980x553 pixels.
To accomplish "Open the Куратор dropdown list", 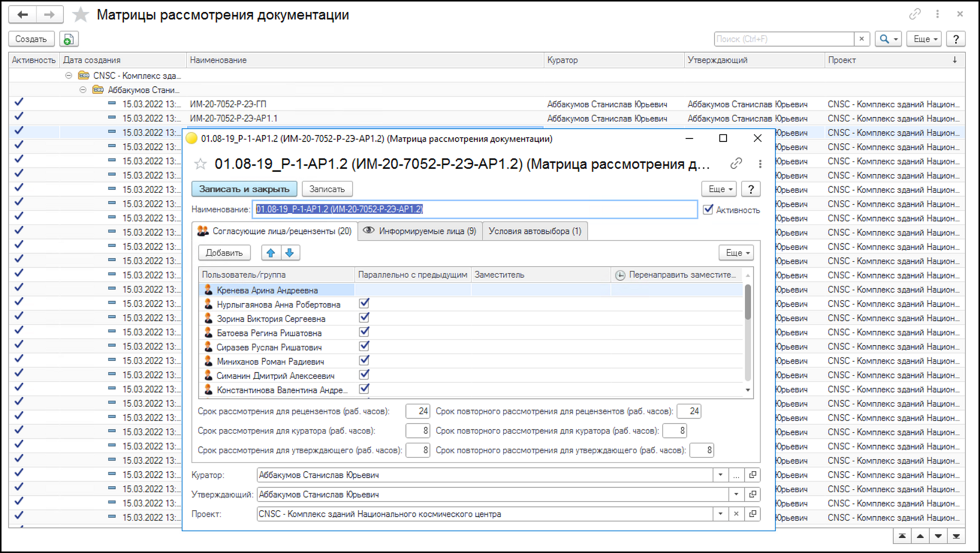I will pyautogui.click(x=720, y=475).
